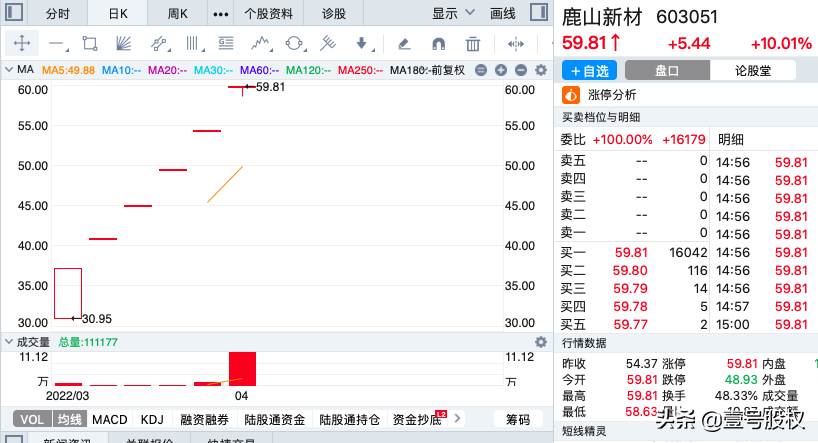Toggle the left sidebar panel icon
This screenshot has width=818, height=443.
coord(14,12)
